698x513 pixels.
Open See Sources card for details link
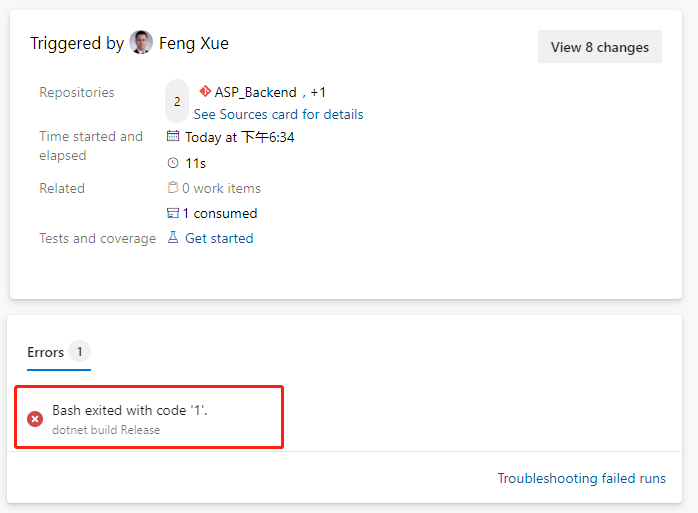[x=278, y=114]
